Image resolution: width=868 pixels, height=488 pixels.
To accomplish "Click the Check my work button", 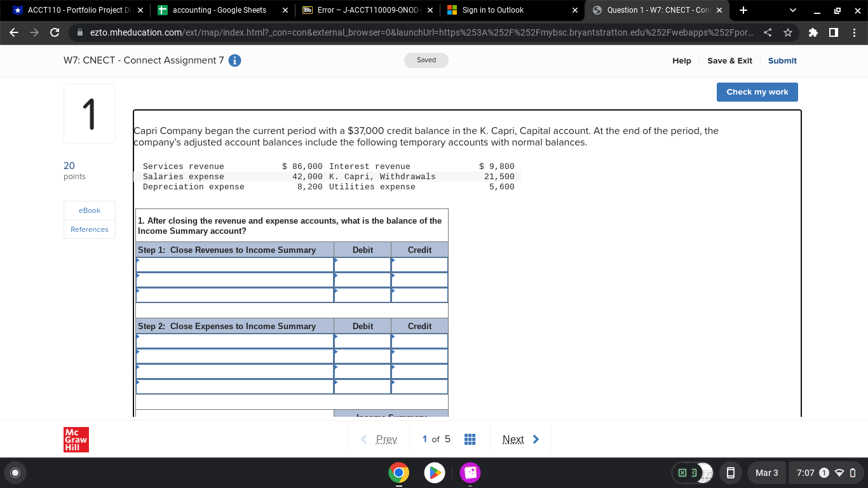I will point(757,92).
